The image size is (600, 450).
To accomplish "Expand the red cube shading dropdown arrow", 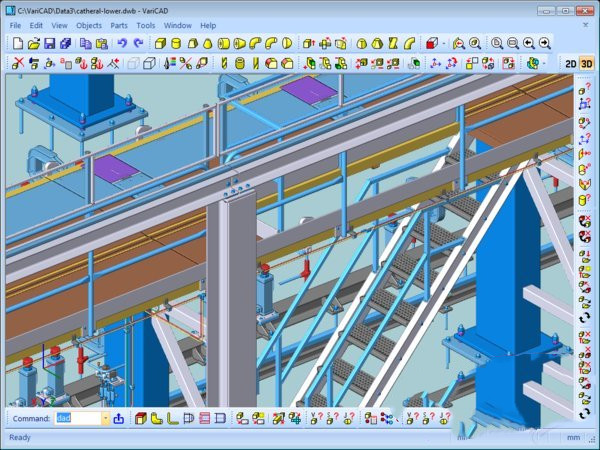I will click(444, 43).
